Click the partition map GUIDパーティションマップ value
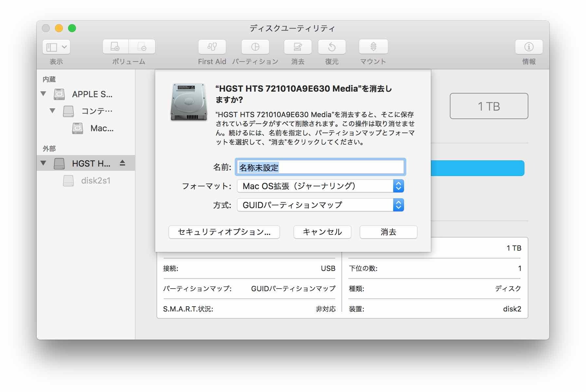This screenshot has width=586, height=392. pyautogui.click(x=293, y=289)
